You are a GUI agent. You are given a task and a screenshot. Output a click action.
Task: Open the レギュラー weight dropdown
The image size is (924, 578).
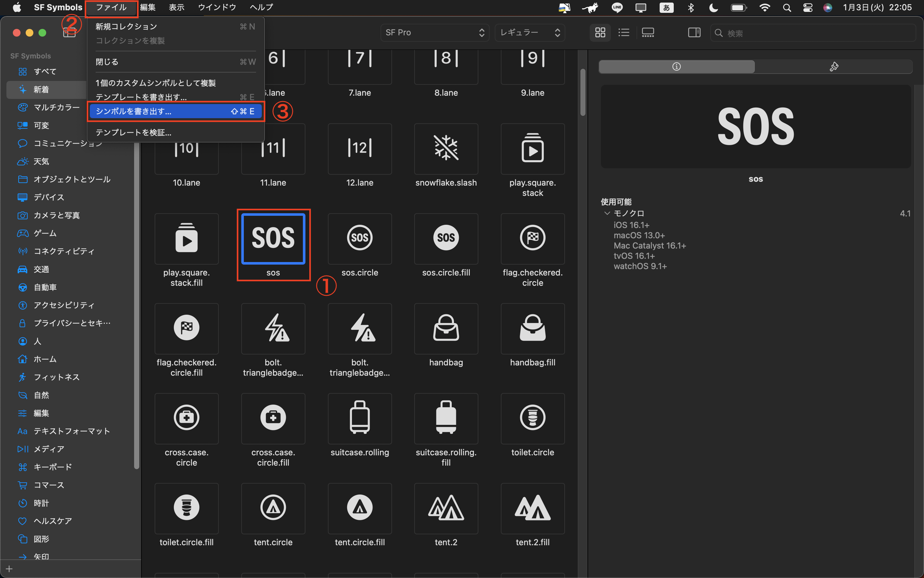point(530,32)
